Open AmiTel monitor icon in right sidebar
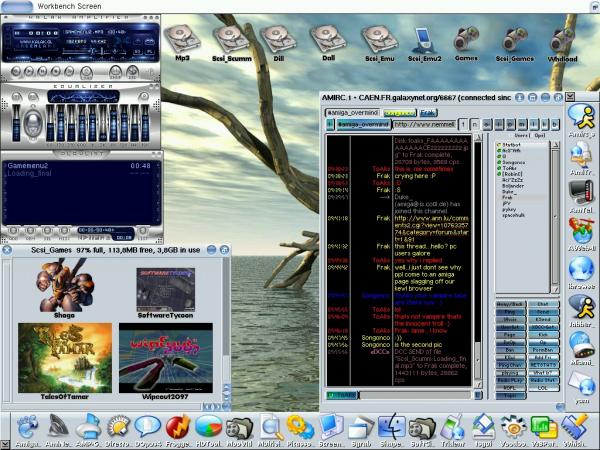This screenshot has width=600, height=450. (581, 196)
